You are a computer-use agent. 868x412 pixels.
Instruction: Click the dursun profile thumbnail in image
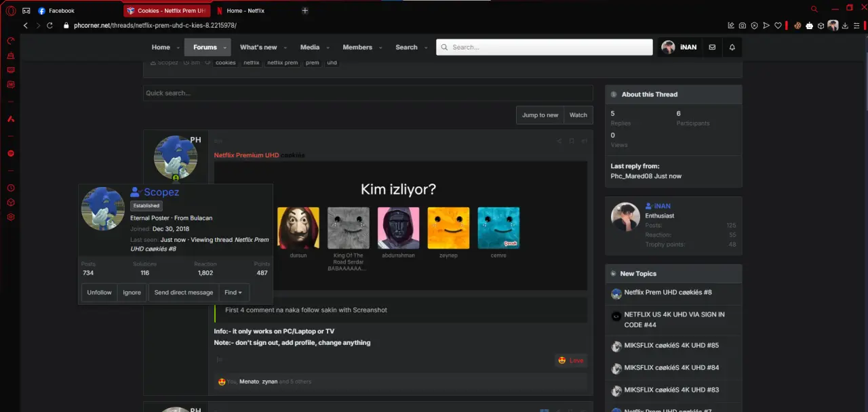298,228
